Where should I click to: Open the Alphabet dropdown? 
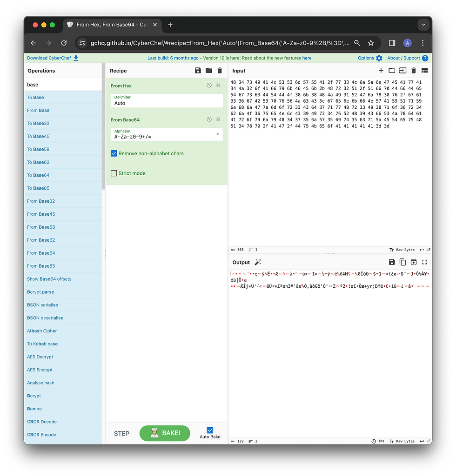167,134
